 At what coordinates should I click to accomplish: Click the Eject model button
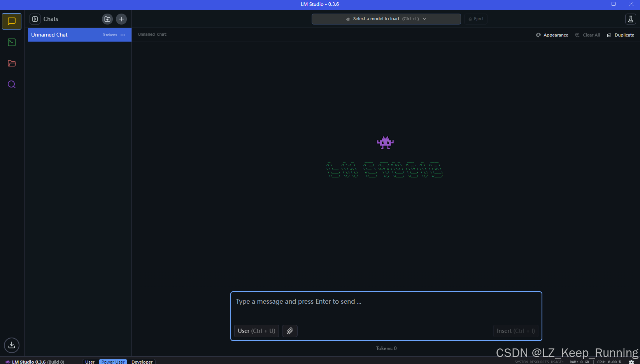coord(476,19)
